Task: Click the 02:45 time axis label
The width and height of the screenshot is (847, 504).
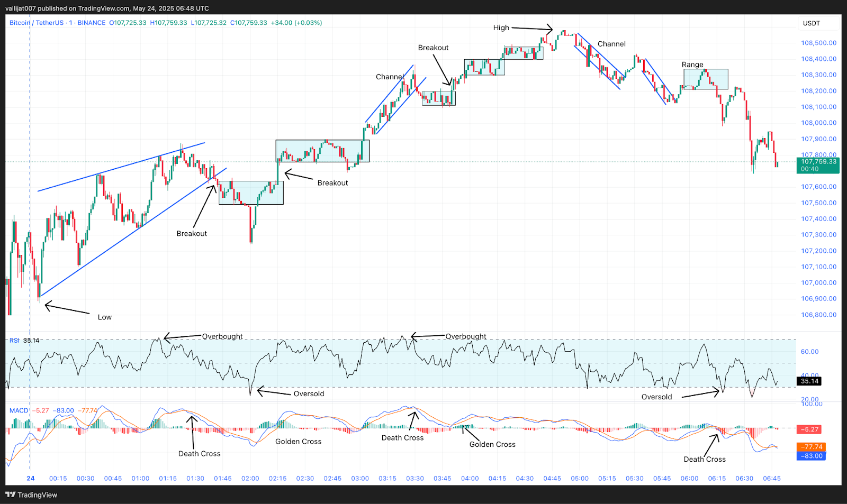Action: tap(332, 478)
